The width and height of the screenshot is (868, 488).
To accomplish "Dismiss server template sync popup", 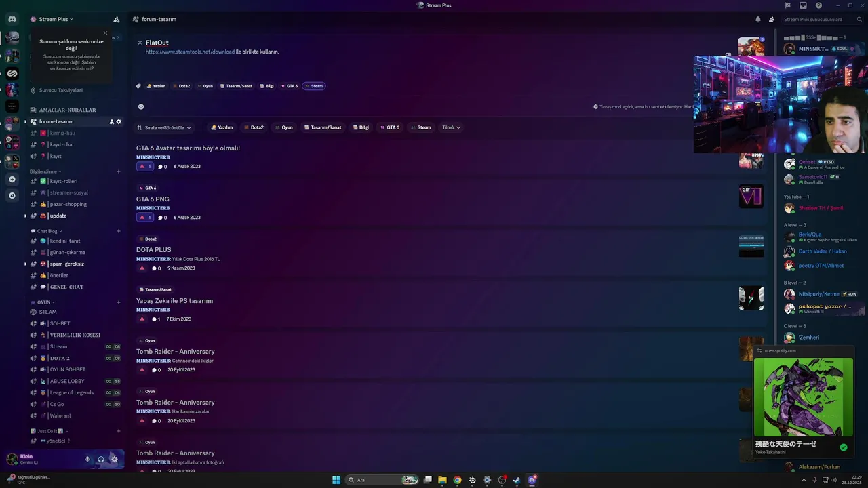I will (105, 33).
